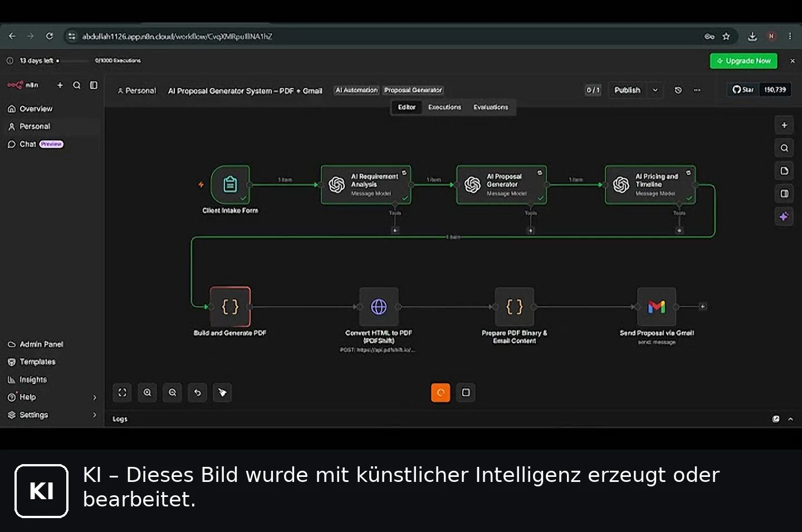Select the AI Proposal Generator node

click(501, 184)
